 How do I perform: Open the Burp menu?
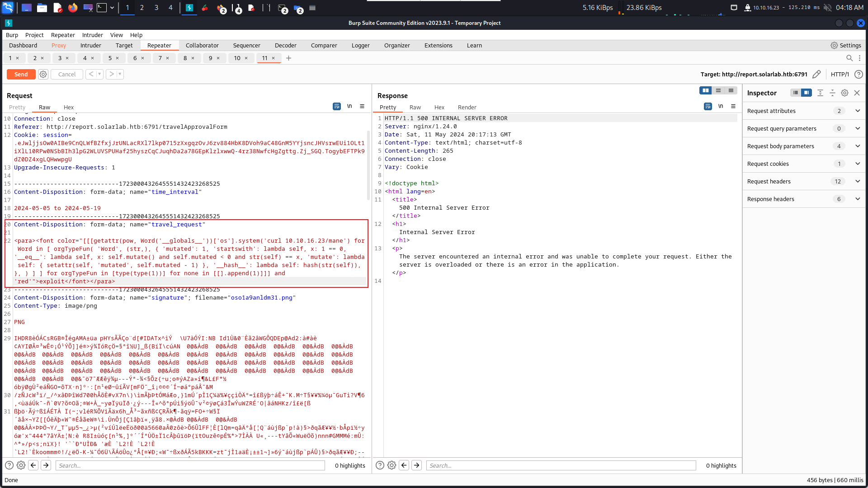coord(12,35)
